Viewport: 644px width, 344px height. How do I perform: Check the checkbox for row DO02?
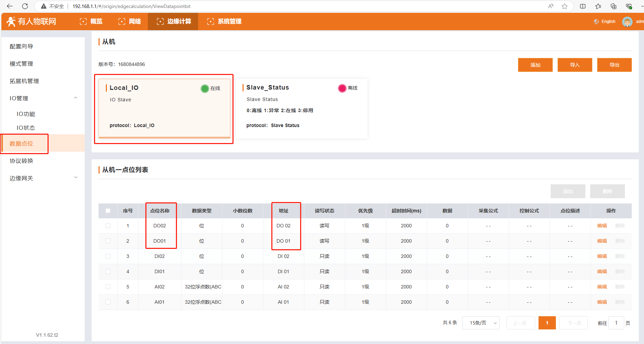[x=108, y=226]
